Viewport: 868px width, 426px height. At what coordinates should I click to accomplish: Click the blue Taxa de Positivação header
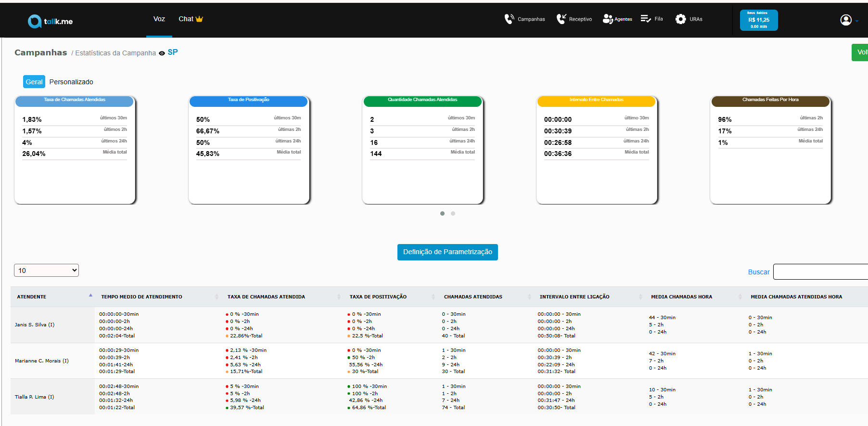click(248, 101)
